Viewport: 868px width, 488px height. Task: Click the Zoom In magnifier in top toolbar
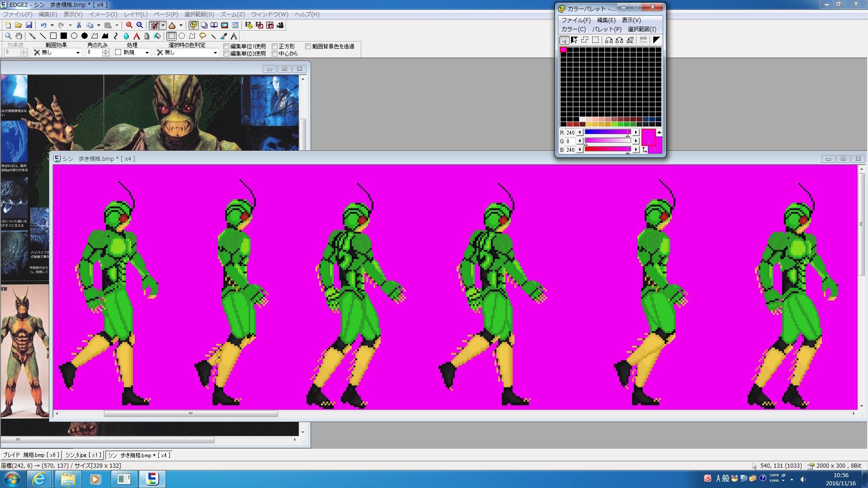click(x=129, y=25)
